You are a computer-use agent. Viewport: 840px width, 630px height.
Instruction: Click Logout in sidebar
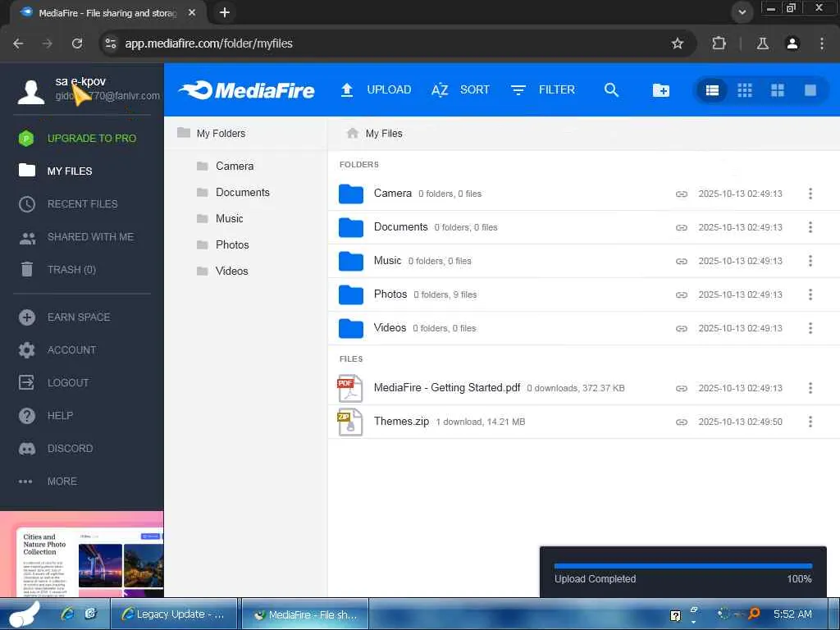[53, 382]
